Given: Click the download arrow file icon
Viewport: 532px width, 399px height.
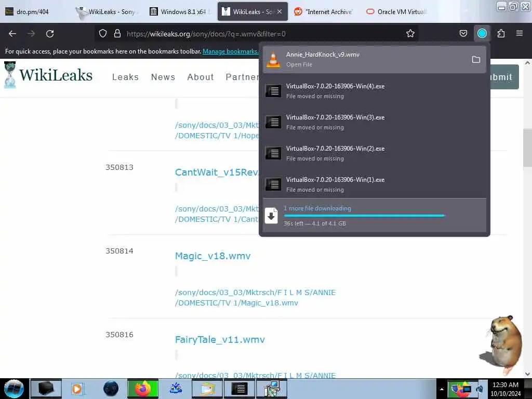Looking at the screenshot, I should (x=271, y=216).
